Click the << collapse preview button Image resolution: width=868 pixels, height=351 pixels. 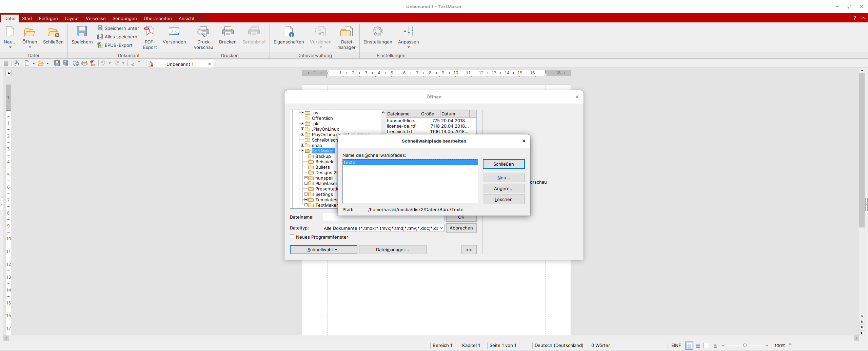(x=469, y=250)
